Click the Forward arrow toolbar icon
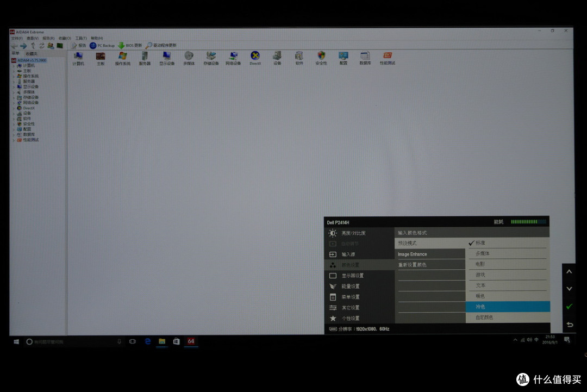The height and width of the screenshot is (392, 587). (x=23, y=46)
